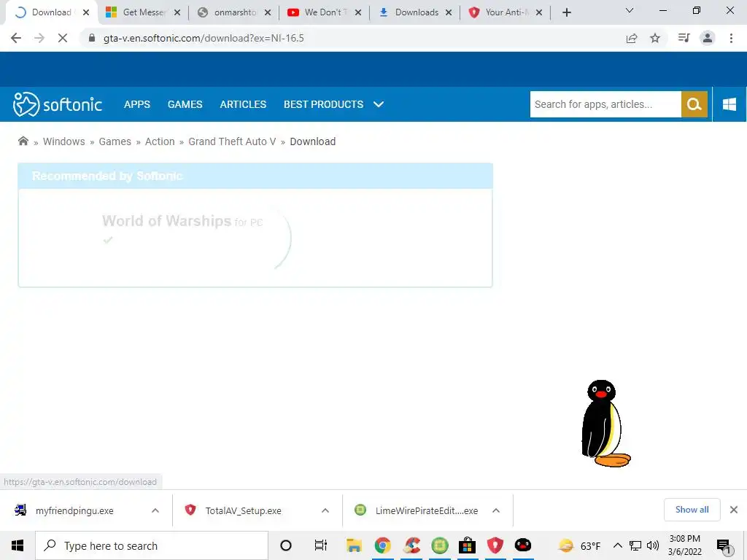Click the Pingu penguin character
This screenshot has height=560, width=747.
(x=605, y=424)
